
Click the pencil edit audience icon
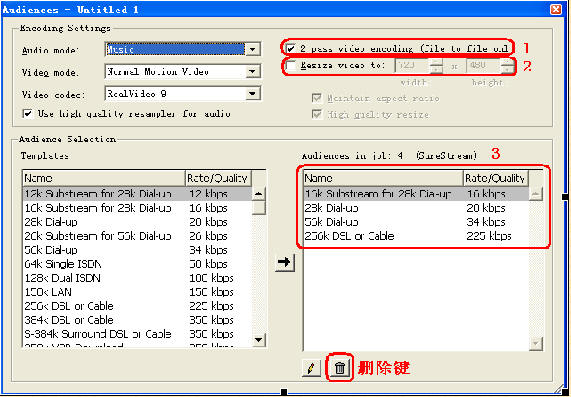(x=311, y=368)
